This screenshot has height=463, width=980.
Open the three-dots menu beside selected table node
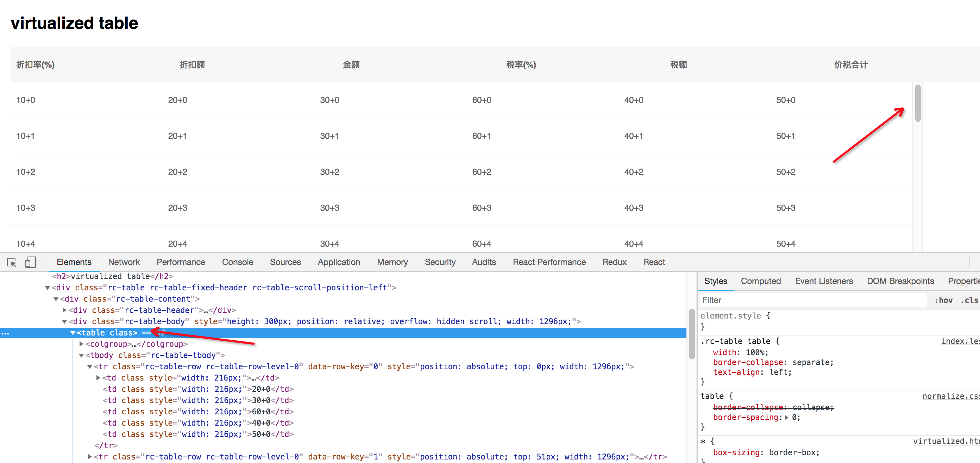[5, 333]
